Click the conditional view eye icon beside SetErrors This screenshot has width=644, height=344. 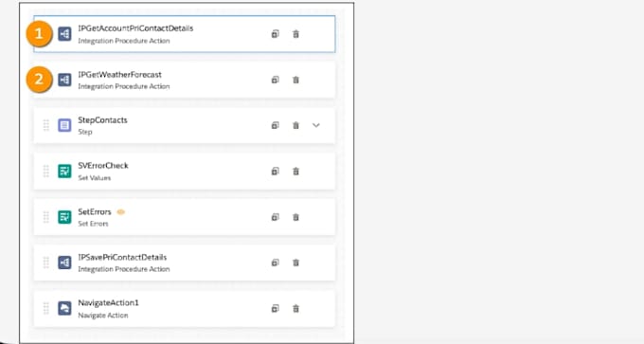pyautogui.click(x=121, y=212)
